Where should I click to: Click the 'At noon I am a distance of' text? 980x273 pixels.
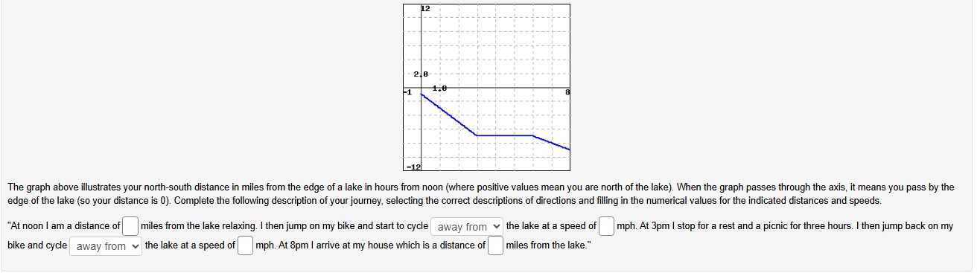[x=64, y=226]
